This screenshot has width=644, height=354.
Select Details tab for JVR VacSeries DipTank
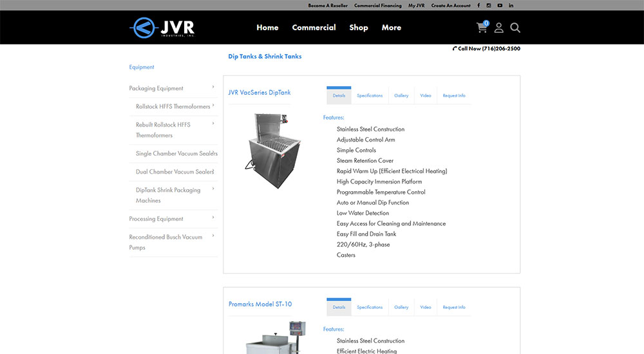pos(339,95)
